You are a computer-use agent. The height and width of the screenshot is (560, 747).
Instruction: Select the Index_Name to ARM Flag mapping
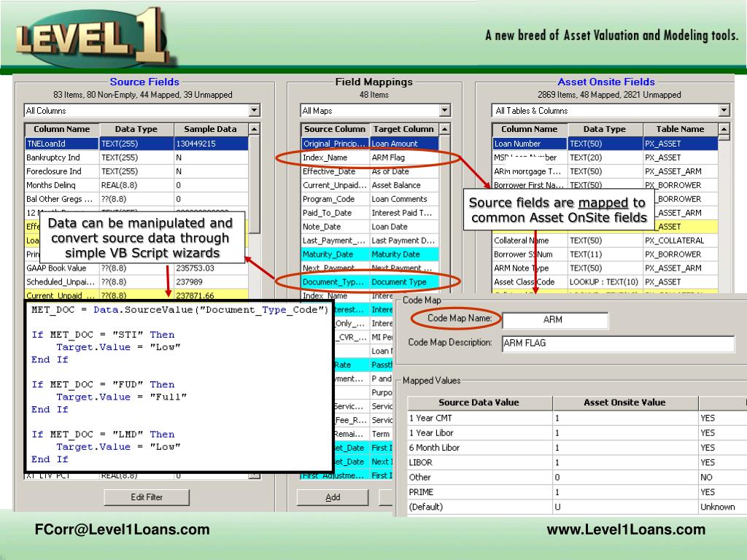[x=370, y=157]
